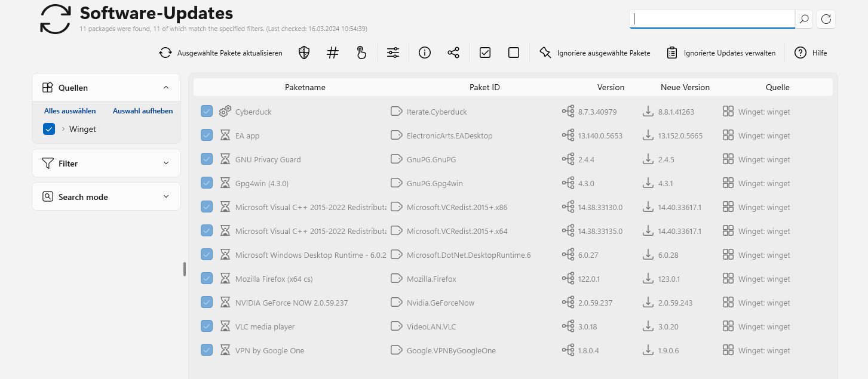
Task: Click into the package search field
Action: click(712, 19)
